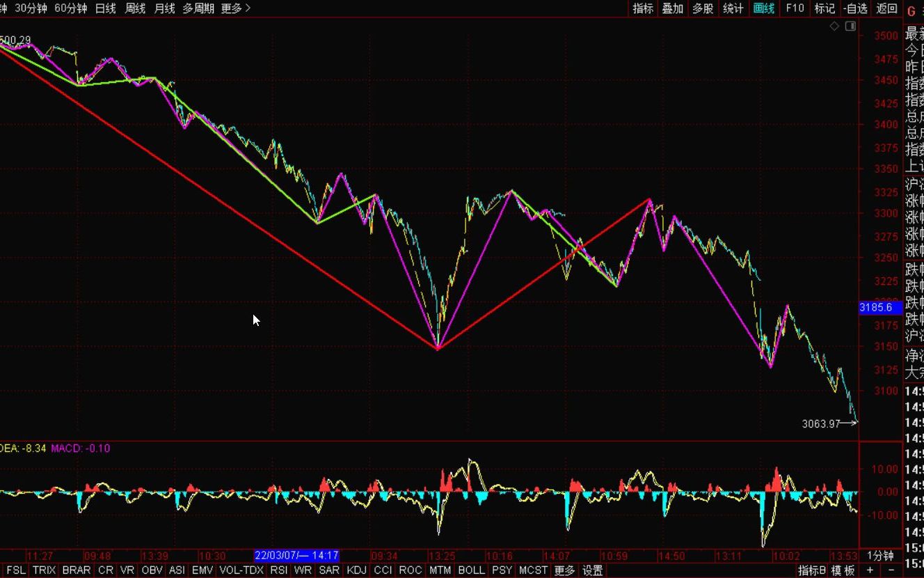The image size is (924, 578).
Task: Select the 月线 monthly chart tab
Action: tap(164, 8)
